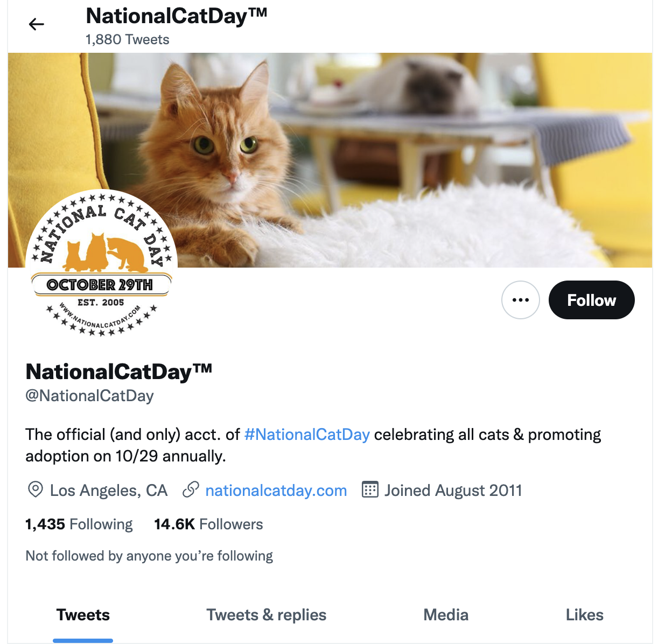The width and height of the screenshot is (658, 644).
Task: Follow the NationalCatDay account
Action: point(591,300)
